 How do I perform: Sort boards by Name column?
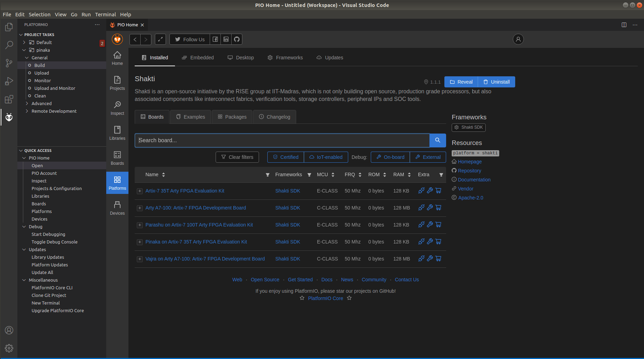(164, 175)
